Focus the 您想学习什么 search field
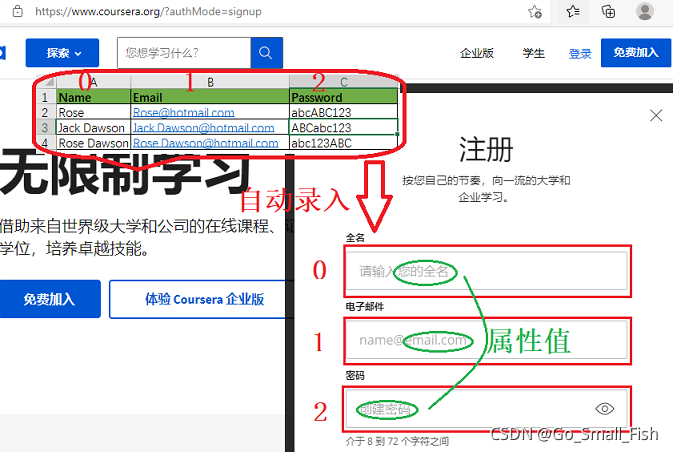Image resolution: width=673 pixels, height=452 pixels. tap(184, 53)
